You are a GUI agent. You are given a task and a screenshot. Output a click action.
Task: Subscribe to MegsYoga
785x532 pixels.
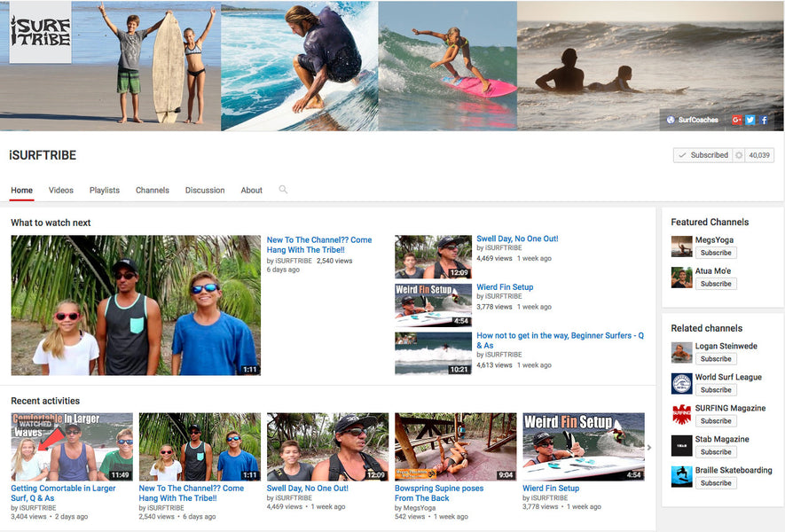(716, 253)
